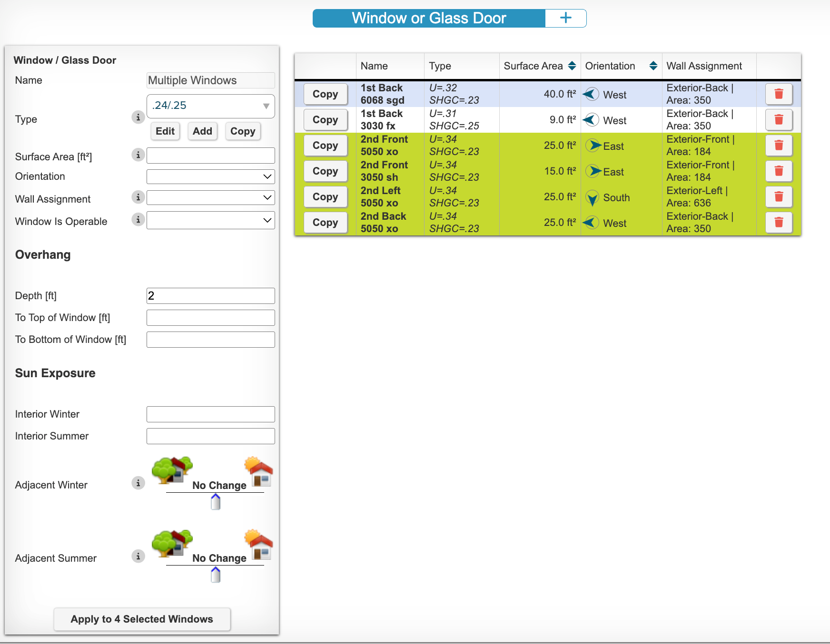This screenshot has height=644, width=830.
Task: Delete the 2nd Back 5050 xo window
Action: 779,223
